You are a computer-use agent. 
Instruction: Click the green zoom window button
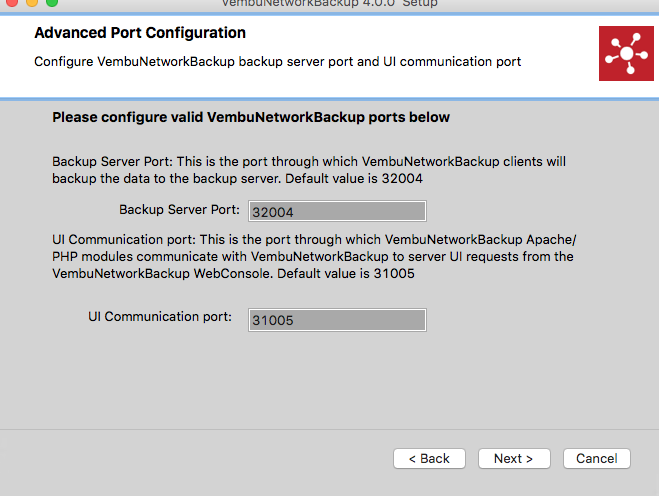[52, 2]
